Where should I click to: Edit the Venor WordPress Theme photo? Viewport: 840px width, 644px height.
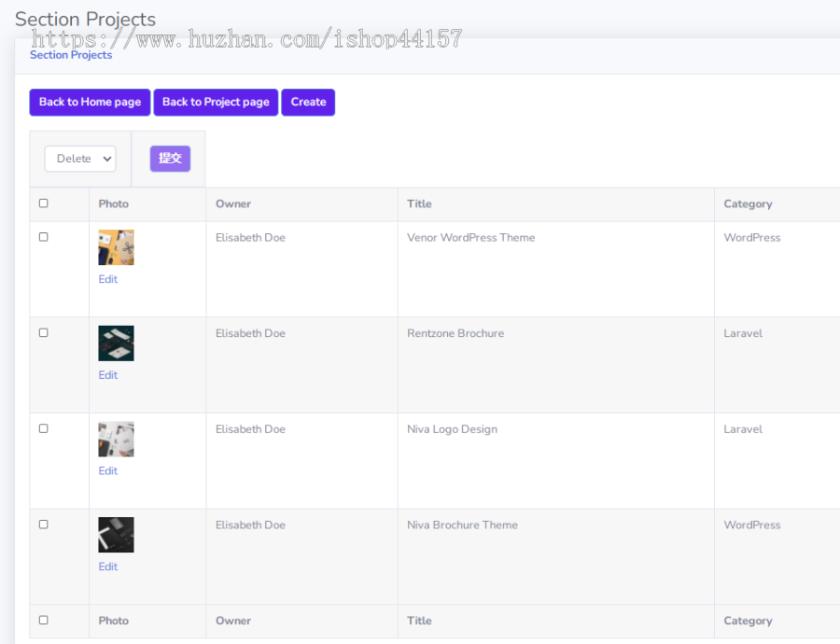tap(107, 279)
